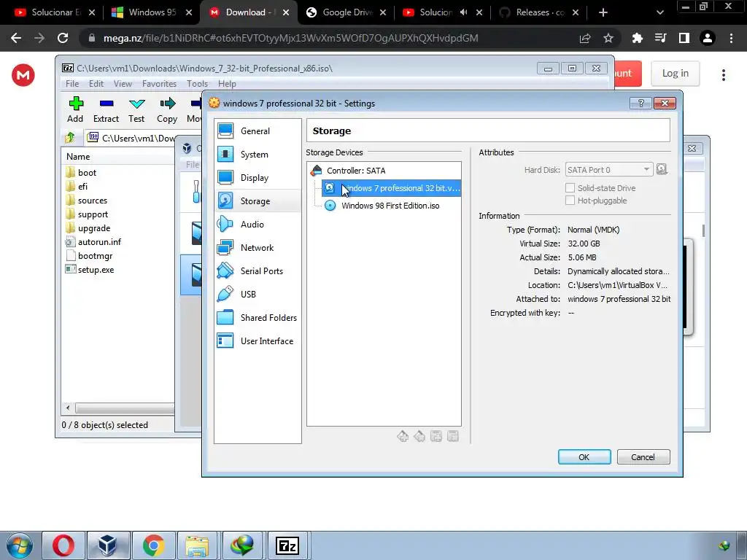Bookmark page with the star icon
Screen dimensions: 747x560
(x=608, y=38)
